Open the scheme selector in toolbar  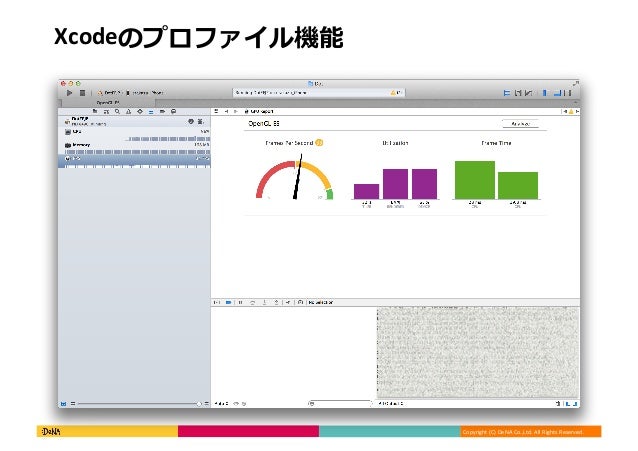click(110, 93)
